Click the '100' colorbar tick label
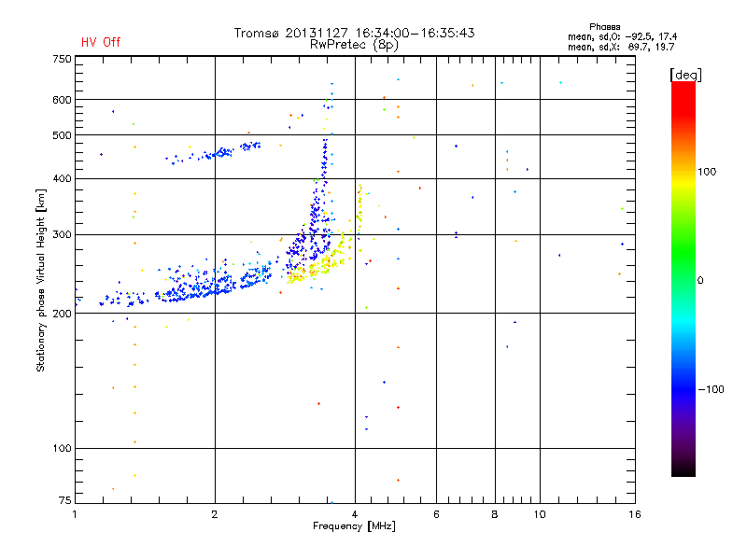The width and height of the screenshot is (747, 560). coord(707,172)
